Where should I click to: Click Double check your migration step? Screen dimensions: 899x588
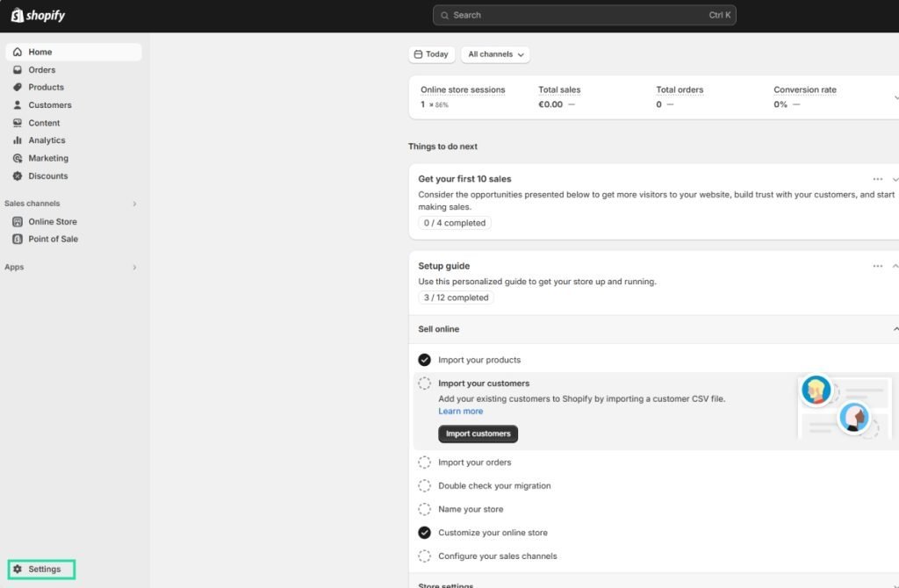point(494,485)
